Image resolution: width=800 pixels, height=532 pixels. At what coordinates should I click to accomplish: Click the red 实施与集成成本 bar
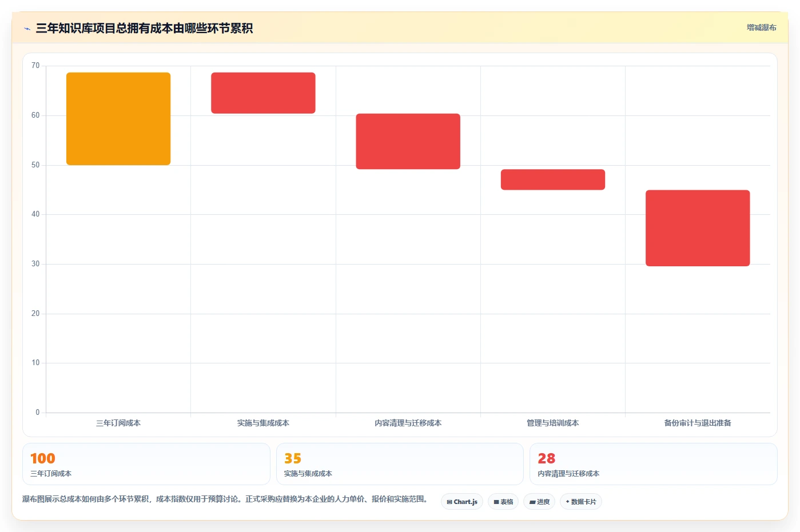coord(263,93)
